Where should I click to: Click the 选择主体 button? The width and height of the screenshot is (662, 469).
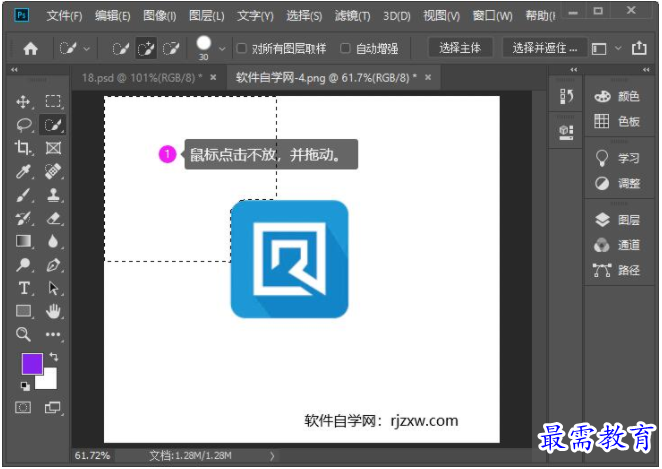click(460, 48)
